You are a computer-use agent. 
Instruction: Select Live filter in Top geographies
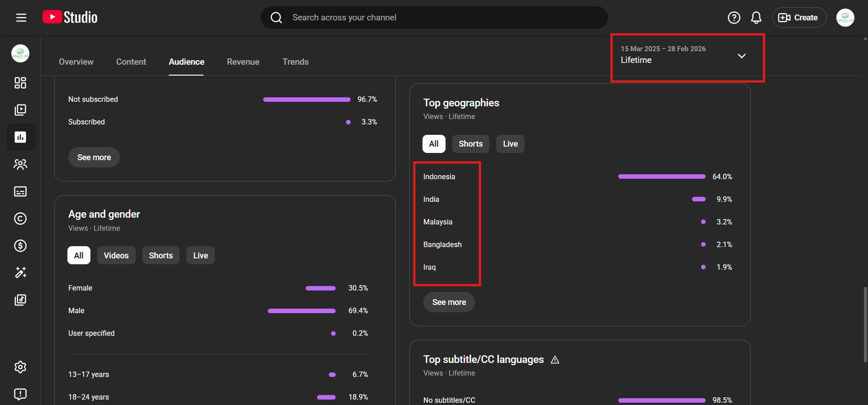(510, 144)
